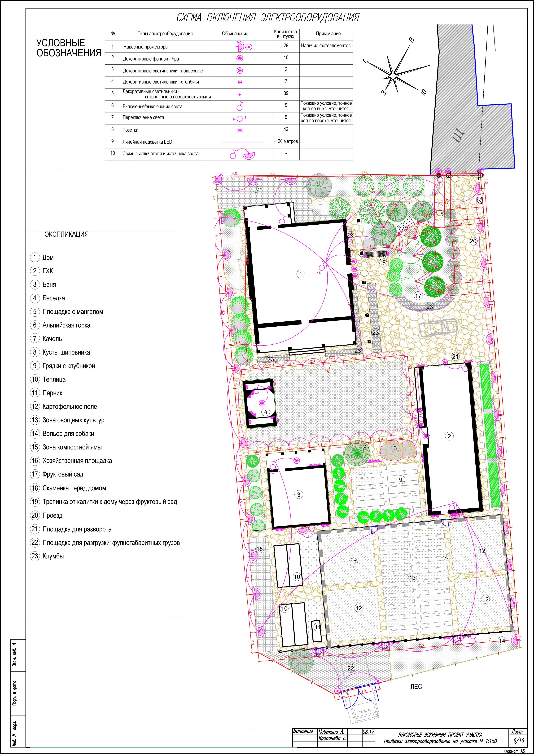Click the title 'СХЕМА ВКЛЮЧЕНИЯ ЭЛЕКТРООБОРУДОВАНИЯ'
Image resolution: width=534 pixels, height=756 pixels.
[268, 18]
